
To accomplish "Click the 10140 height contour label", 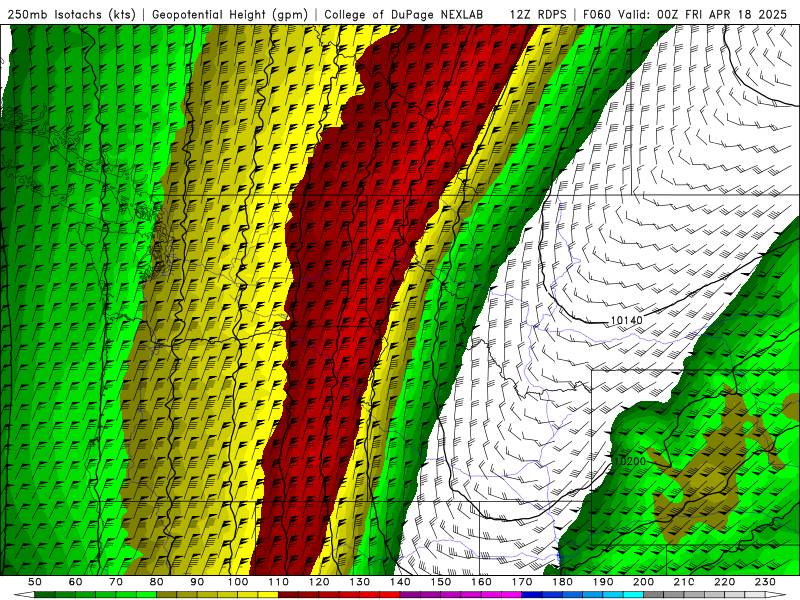I will (x=627, y=320).
